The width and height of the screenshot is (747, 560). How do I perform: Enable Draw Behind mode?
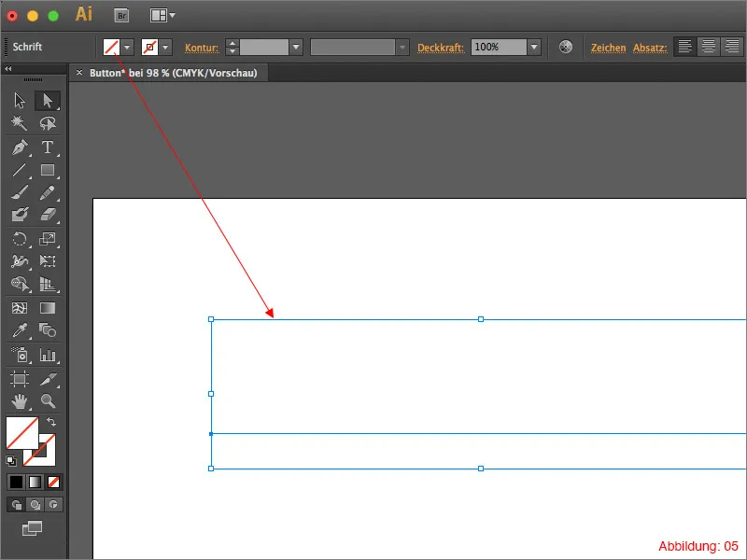(x=35, y=504)
